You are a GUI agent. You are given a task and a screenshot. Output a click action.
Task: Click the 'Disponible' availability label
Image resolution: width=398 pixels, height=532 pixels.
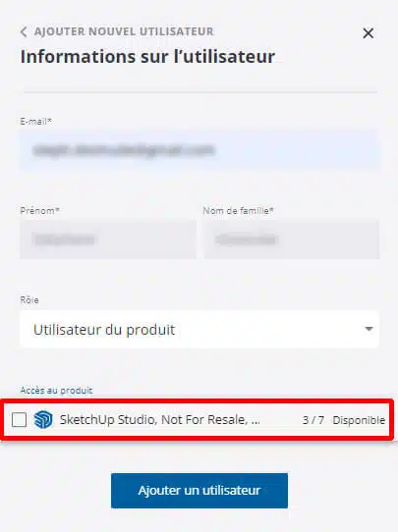359,420
